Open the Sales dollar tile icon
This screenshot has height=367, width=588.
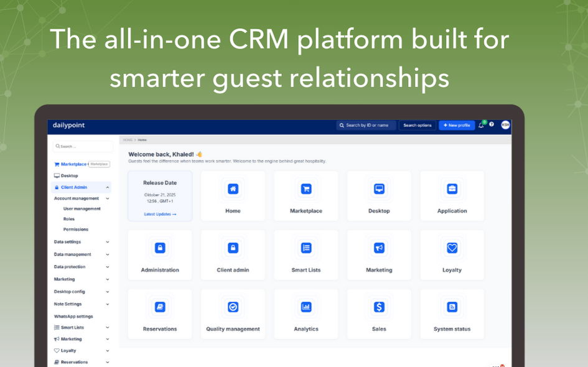[379, 307]
